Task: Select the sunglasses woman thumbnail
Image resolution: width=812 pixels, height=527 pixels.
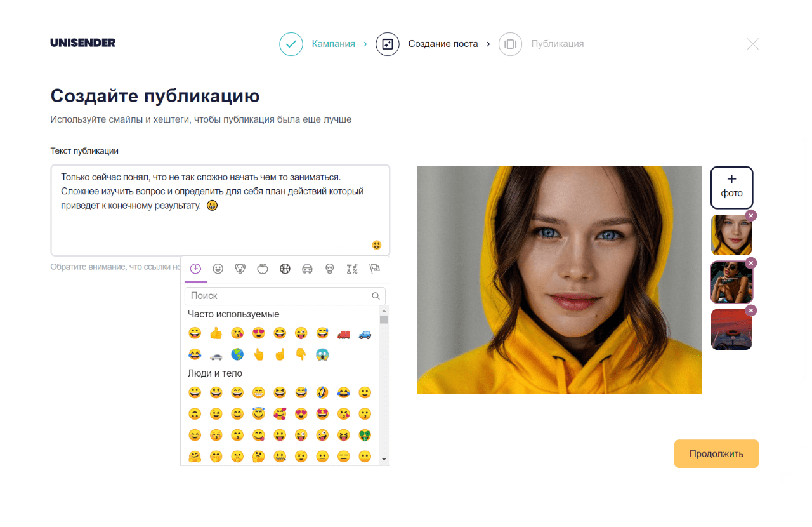Action: [x=731, y=282]
